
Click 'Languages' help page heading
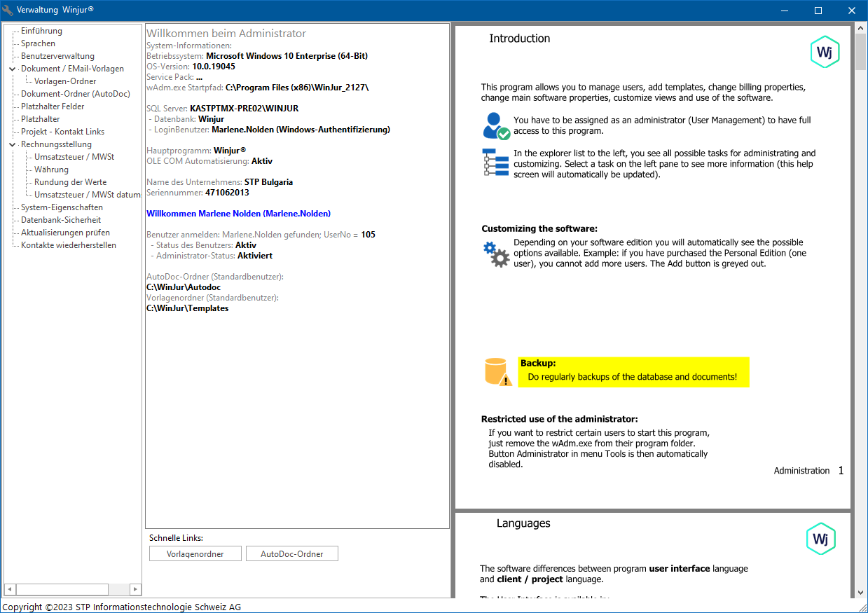pyautogui.click(x=523, y=523)
